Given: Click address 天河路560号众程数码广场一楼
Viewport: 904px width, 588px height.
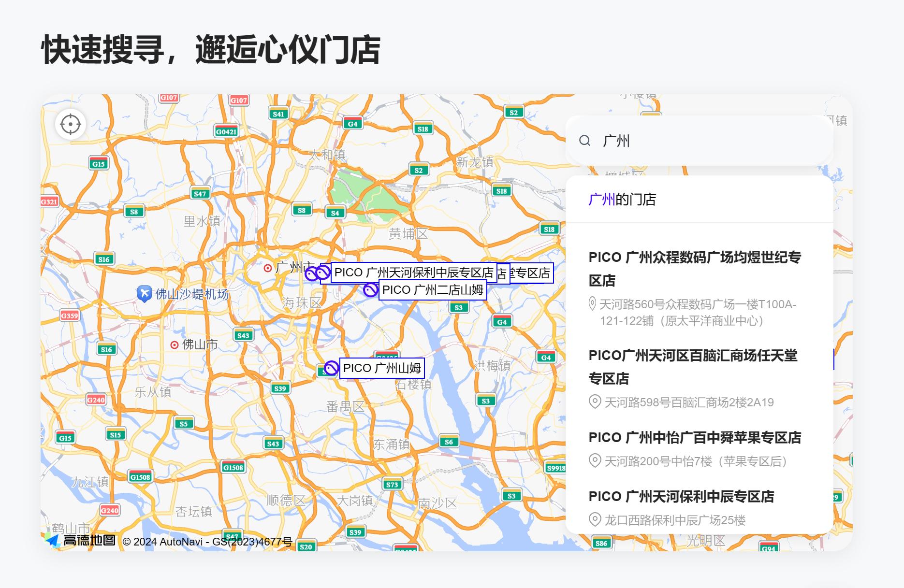Looking at the screenshot, I should click(698, 313).
